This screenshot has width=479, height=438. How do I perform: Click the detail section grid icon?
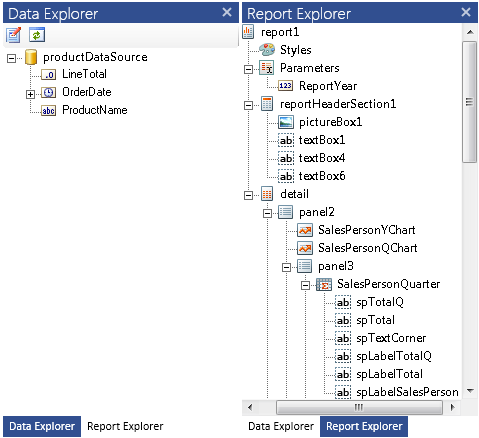(267, 194)
